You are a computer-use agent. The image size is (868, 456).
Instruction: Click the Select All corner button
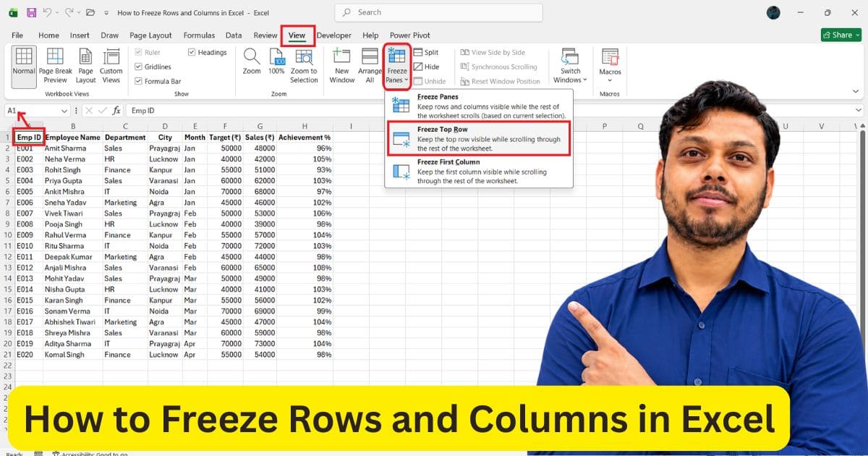click(7, 126)
